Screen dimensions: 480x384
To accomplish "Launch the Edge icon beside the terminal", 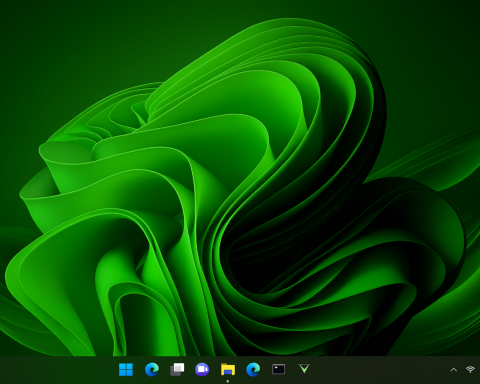I will (253, 369).
